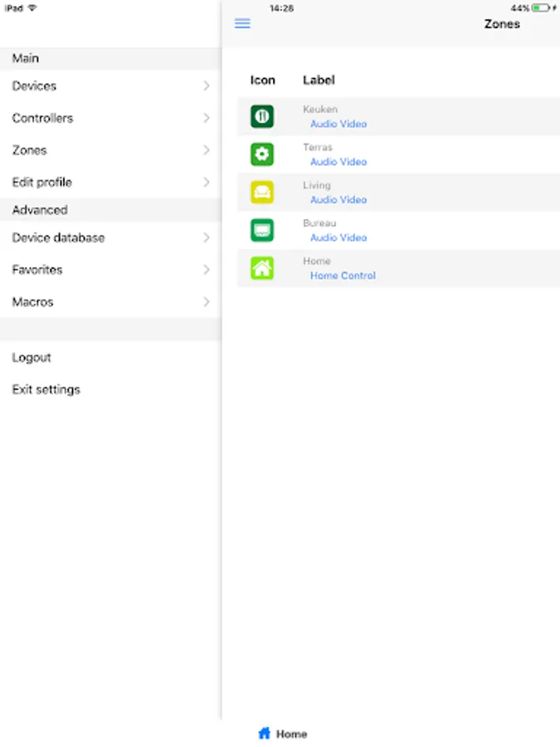Select the Keuken zone name
This screenshot has height=747, width=560.
pos(320,109)
